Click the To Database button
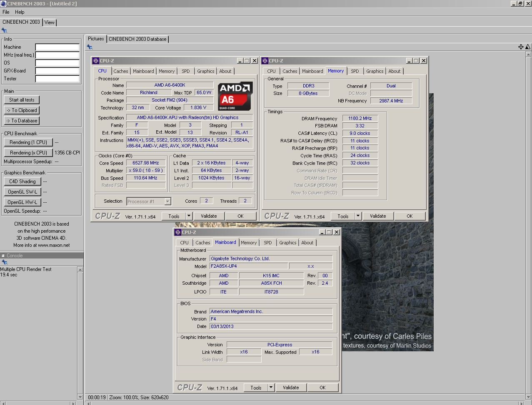 pyautogui.click(x=22, y=121)
